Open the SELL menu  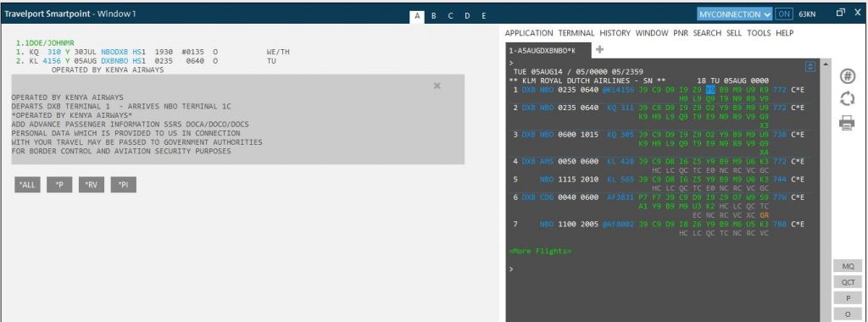click(x=734, y=33)
